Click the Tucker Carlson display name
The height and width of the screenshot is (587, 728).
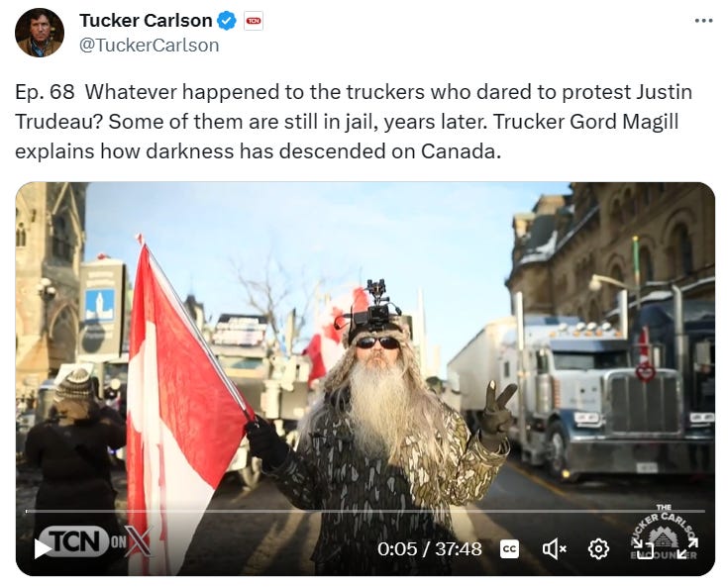point(146,21)
